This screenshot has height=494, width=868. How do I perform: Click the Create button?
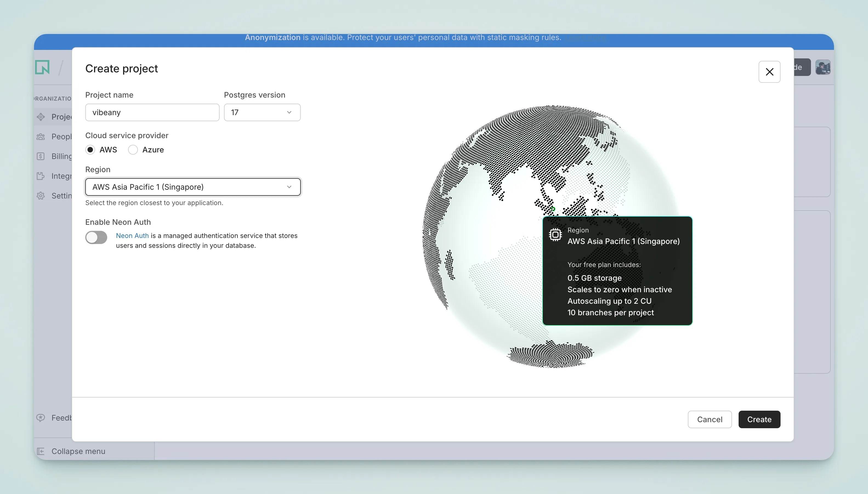(759, 419)
